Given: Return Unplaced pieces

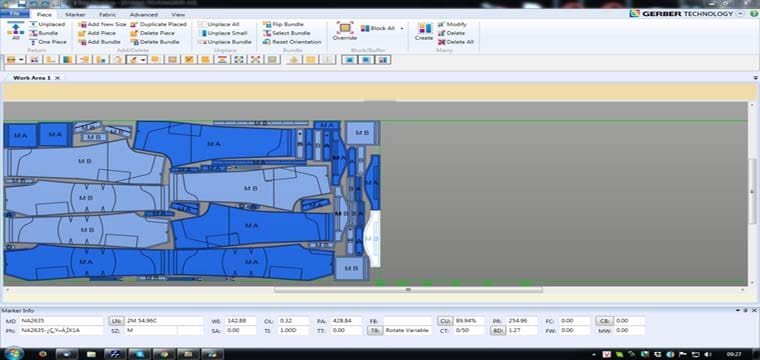Looking at the screenshot, I should pos(48,24).
